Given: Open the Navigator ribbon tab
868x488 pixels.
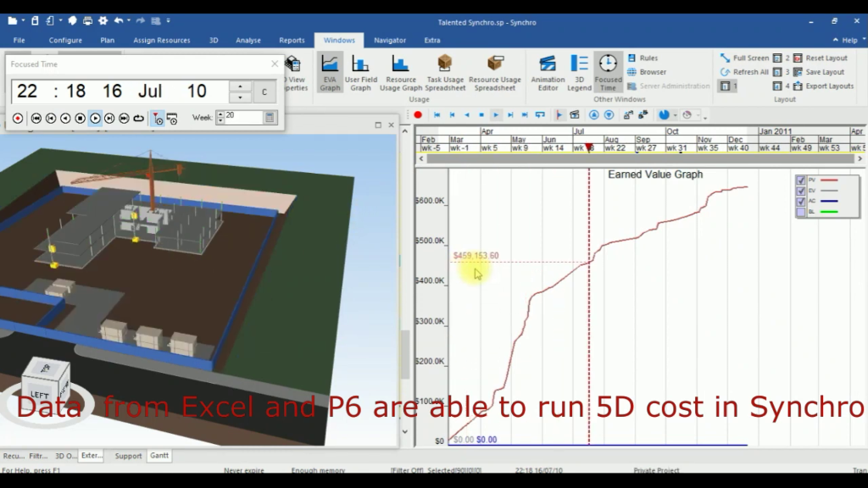Looking at the screenshot, I should [390, 41].
